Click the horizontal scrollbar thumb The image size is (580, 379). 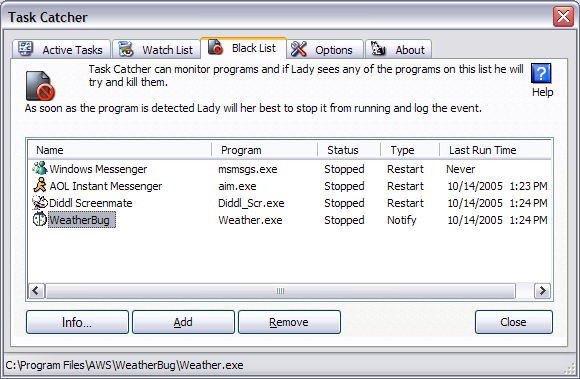280,291
